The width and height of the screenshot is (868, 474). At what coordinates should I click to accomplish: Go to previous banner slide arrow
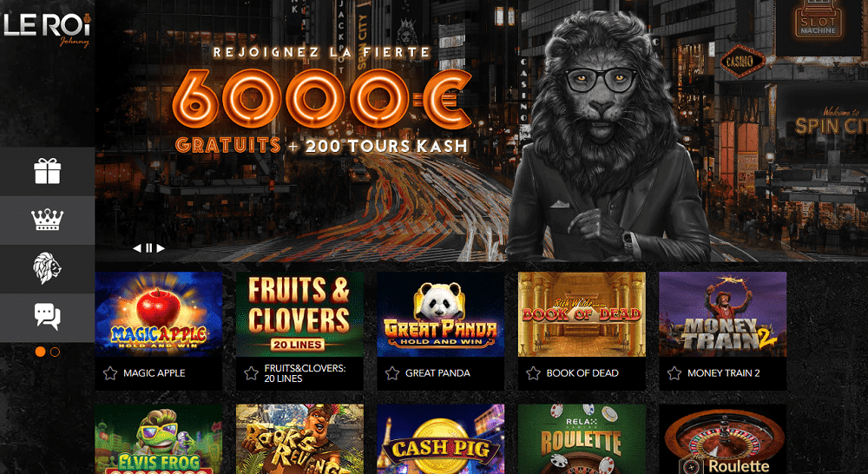tap(137, 248)
